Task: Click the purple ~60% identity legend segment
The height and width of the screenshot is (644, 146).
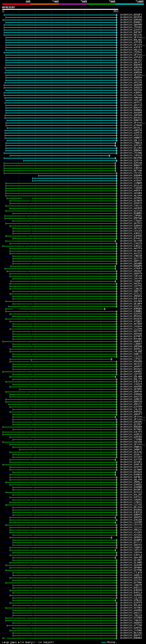Action: pos(73,4)
